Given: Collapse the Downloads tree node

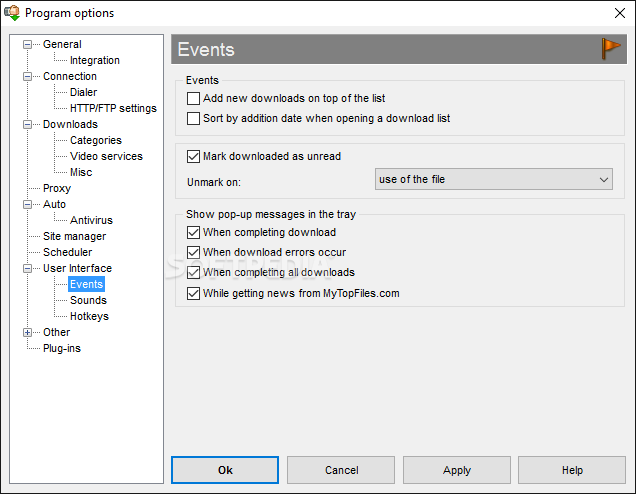Looking at the screenshot, I should pyautogui.click(x=27, y=125).
